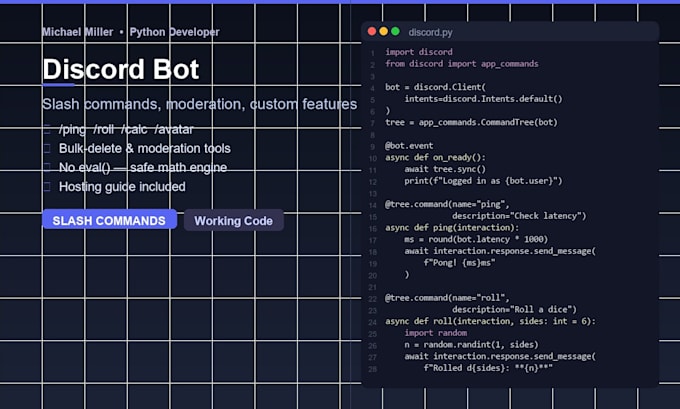This screenshot has width=680, height=409.
Task: Click line number 10 in the code gutter
Action: pos(373,158)
